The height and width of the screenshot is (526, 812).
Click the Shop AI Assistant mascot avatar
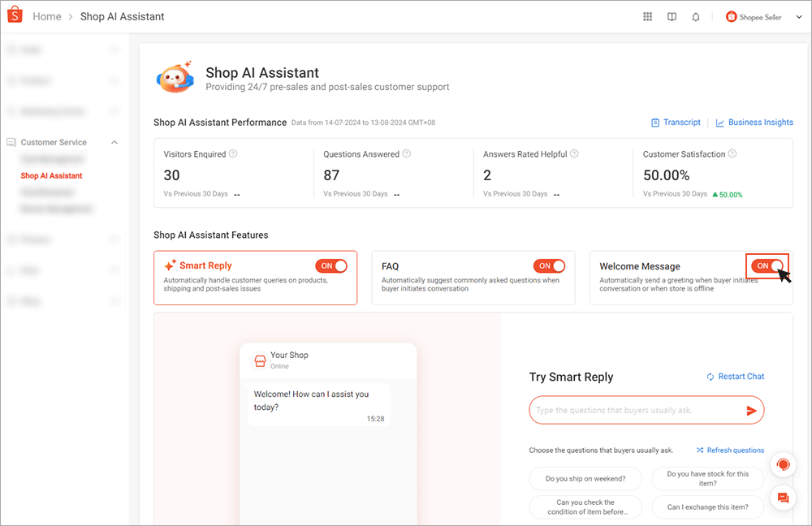[x=175, y=75]
